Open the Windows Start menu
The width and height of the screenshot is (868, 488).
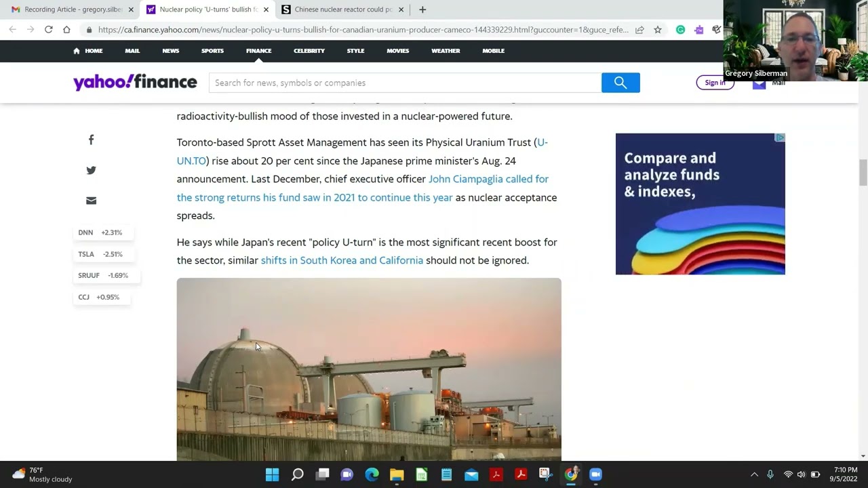point(272,474)
